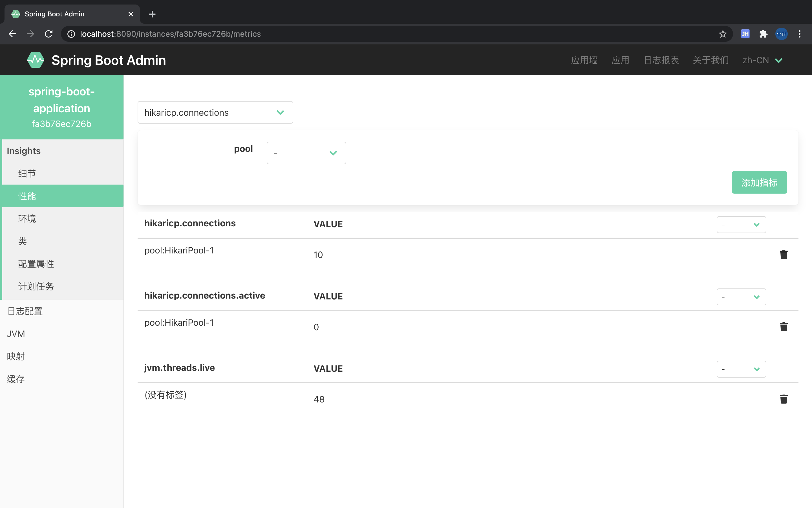The height and width of the screenshot is (508, 812).
Task: Open the pool tag dropdown
Action: 306,153
